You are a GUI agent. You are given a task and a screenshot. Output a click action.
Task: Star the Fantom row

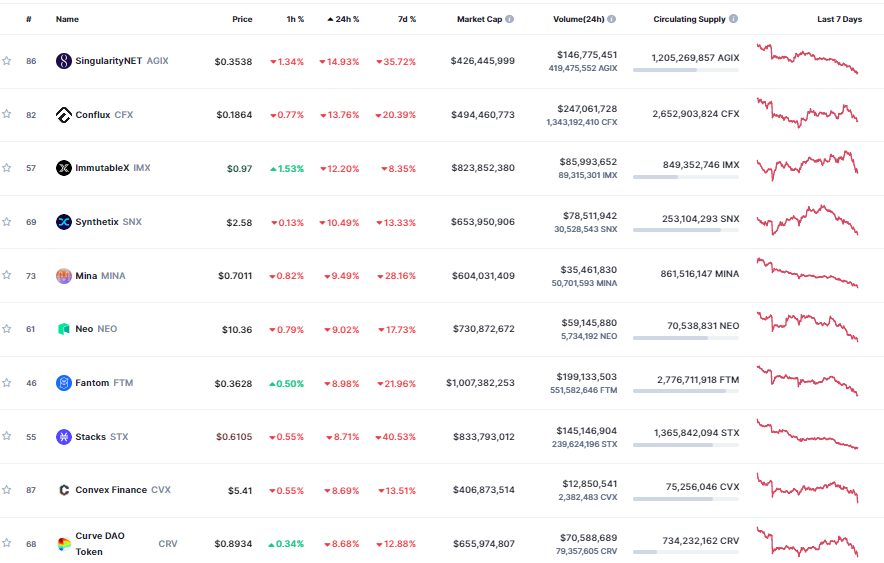pyautogui.click(x=7, y=383)
